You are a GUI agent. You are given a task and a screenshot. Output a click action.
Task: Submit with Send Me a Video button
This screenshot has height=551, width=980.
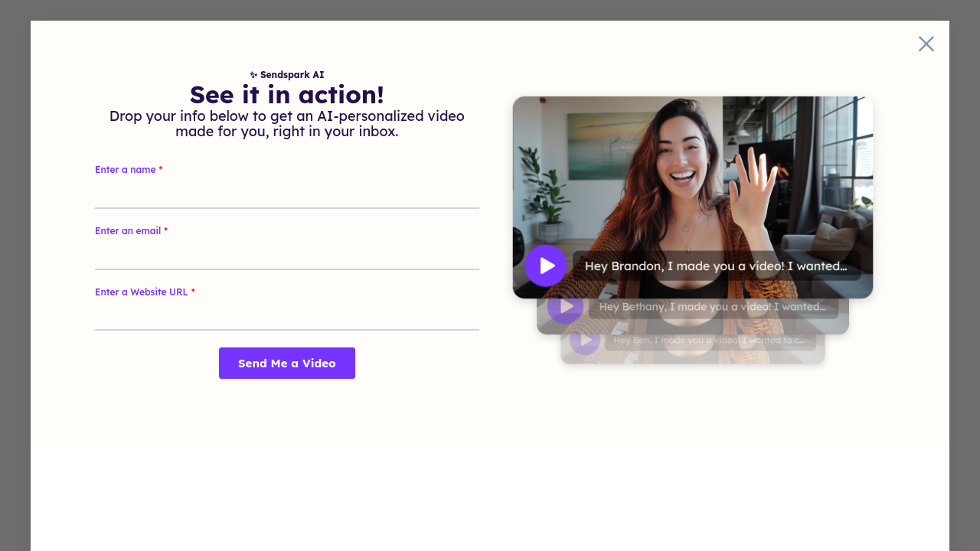pyautogui.click(x=286, y=363)
